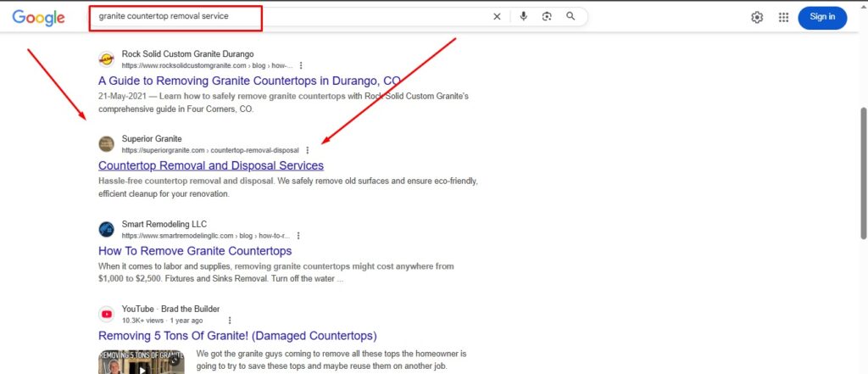Open search by image lens icon

click(547, 17)
